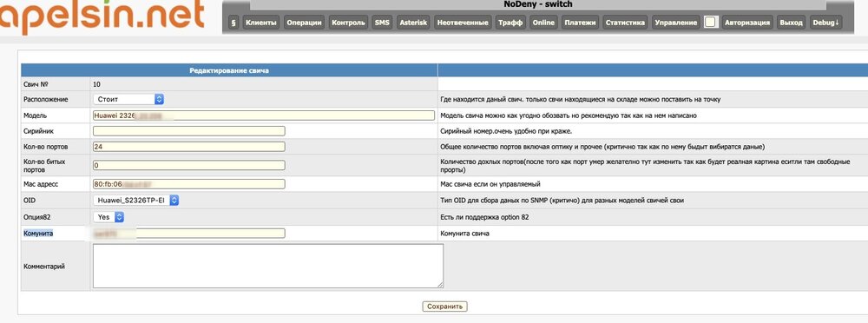Open the SMS section

(x=382, y=23)
